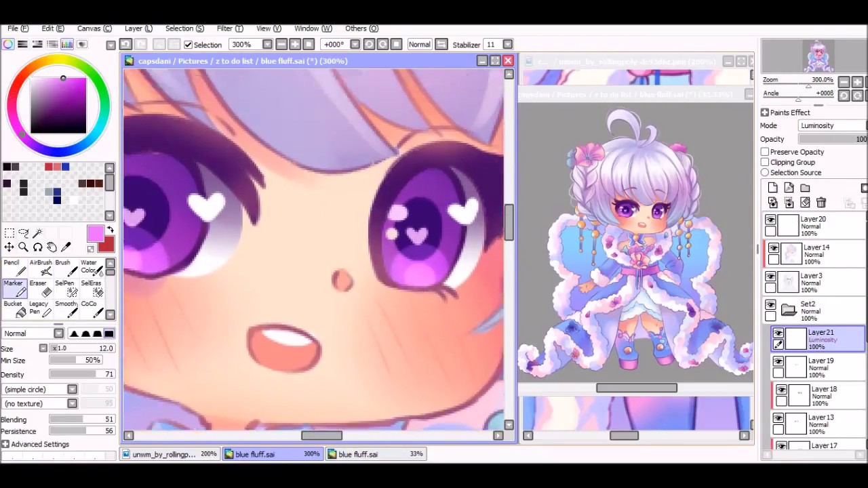Viewport: 868px width, 488px height.
Task: Open the Filter menu
Action: 230,28
